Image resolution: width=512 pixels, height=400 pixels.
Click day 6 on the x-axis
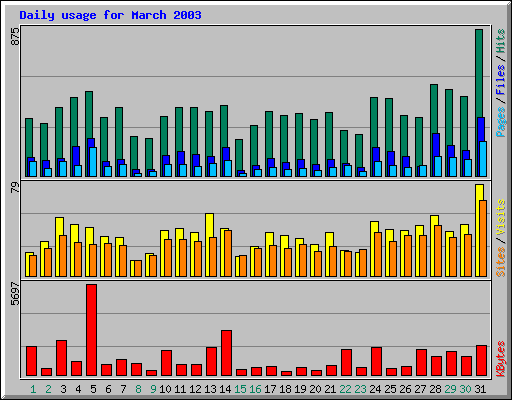[x=108, y=389]
